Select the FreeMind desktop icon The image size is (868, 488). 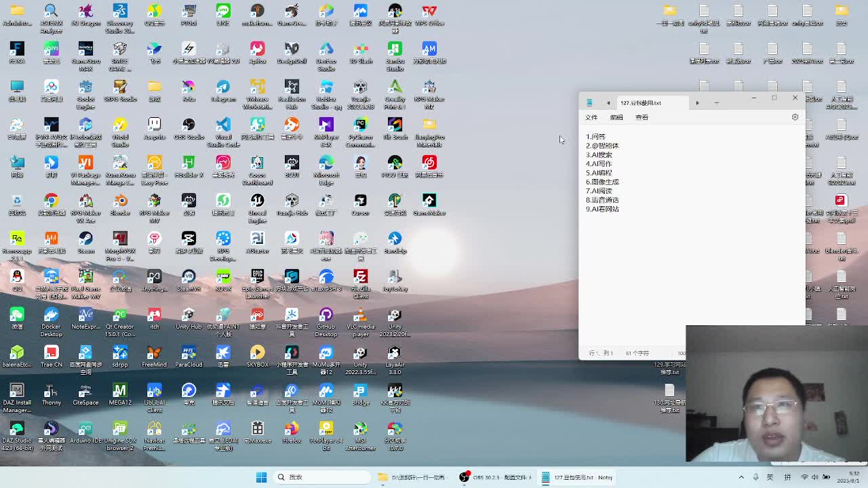[x=155, y=357]
